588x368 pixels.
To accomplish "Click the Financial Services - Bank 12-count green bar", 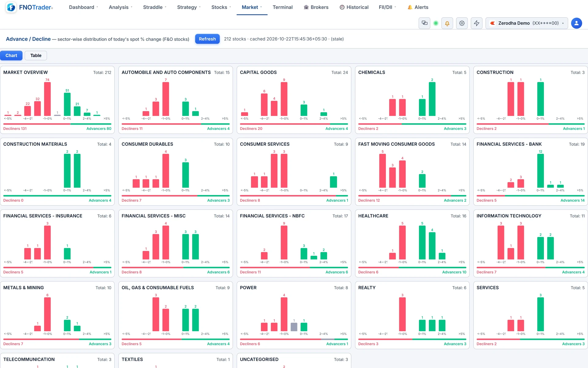I will pos(541,171).
